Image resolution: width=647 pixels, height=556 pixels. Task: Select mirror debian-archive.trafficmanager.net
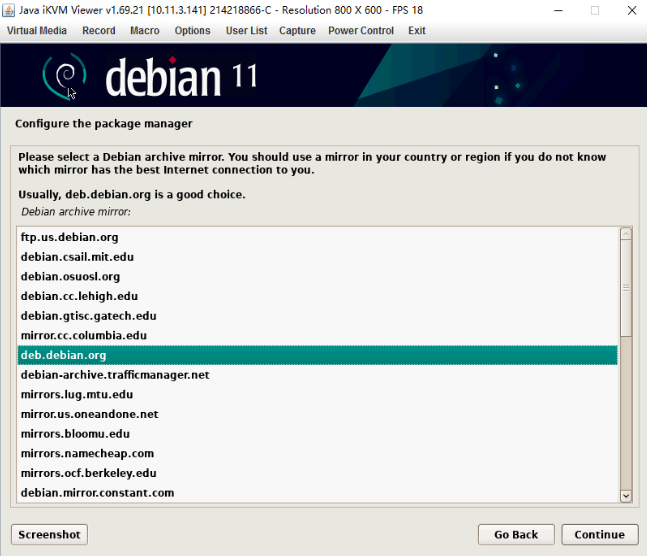(x=317, y=375)
